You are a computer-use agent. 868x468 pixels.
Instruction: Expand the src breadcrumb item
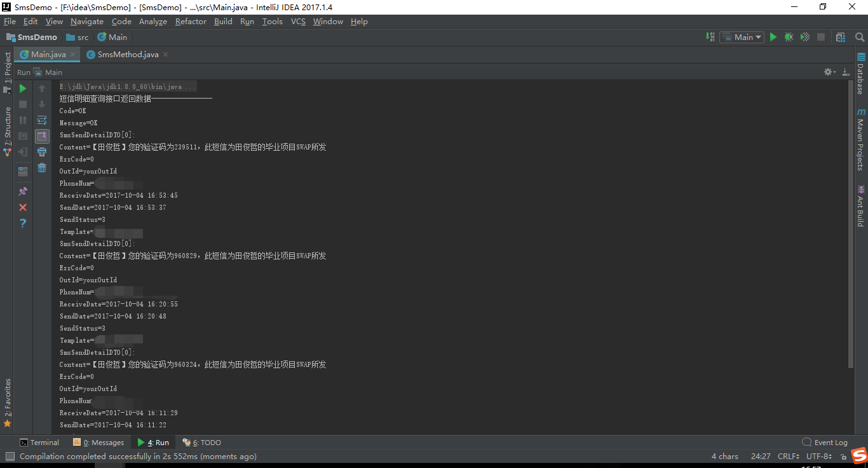pyautogui.click(x=78, y=37)
